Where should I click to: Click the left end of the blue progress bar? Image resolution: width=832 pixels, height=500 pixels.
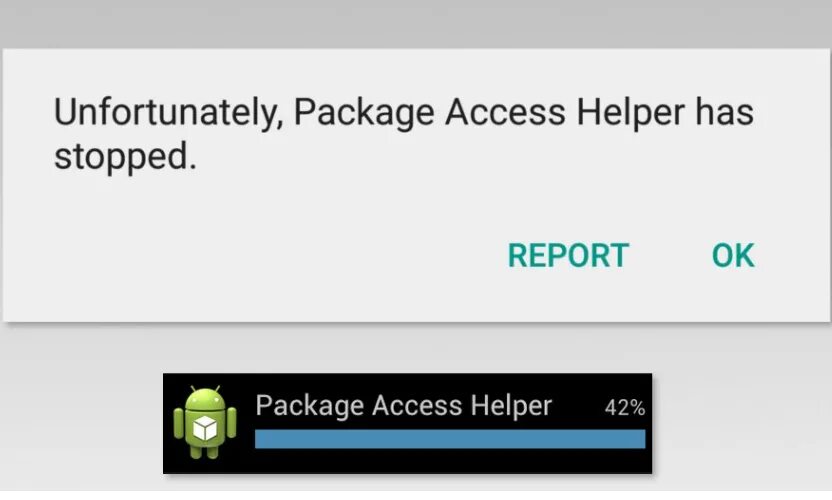258,439
